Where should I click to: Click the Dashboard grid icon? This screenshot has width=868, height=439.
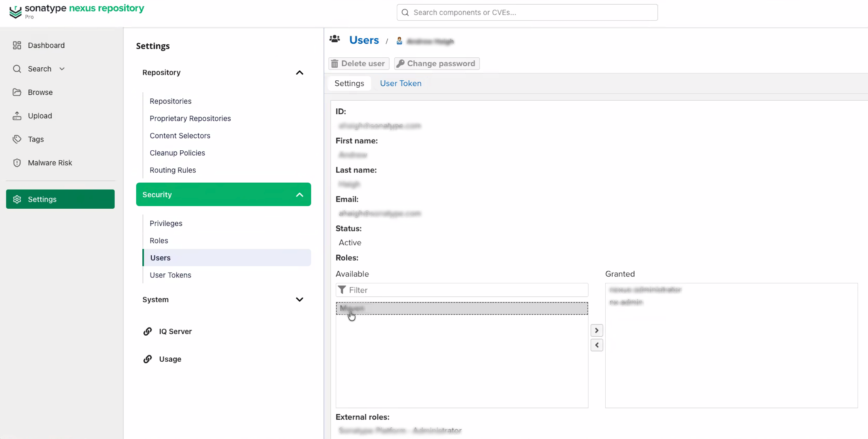click(17, 45)
